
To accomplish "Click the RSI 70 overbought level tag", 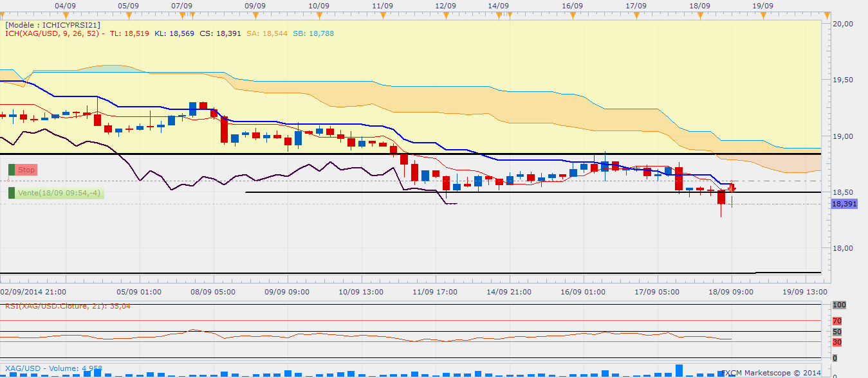I will click(x=837, y=320).
